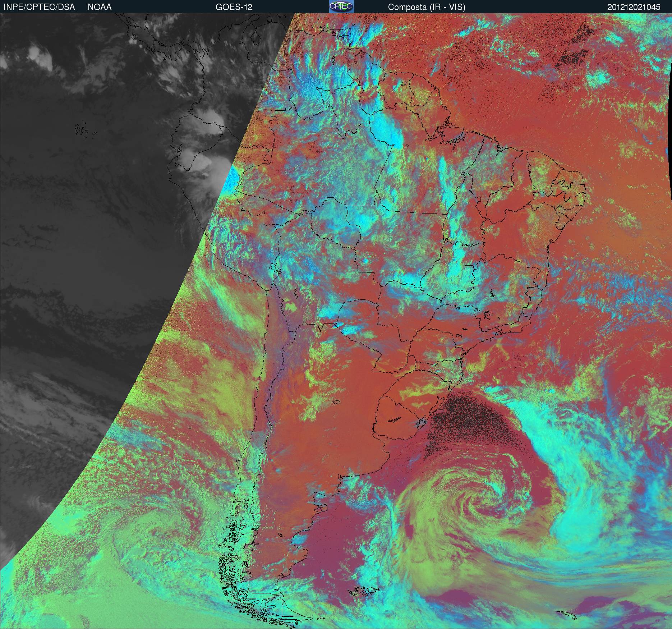Click the NOAA label in the header
Image resolution: width=672 pixels, height=629 pixels.
(100, 7)
